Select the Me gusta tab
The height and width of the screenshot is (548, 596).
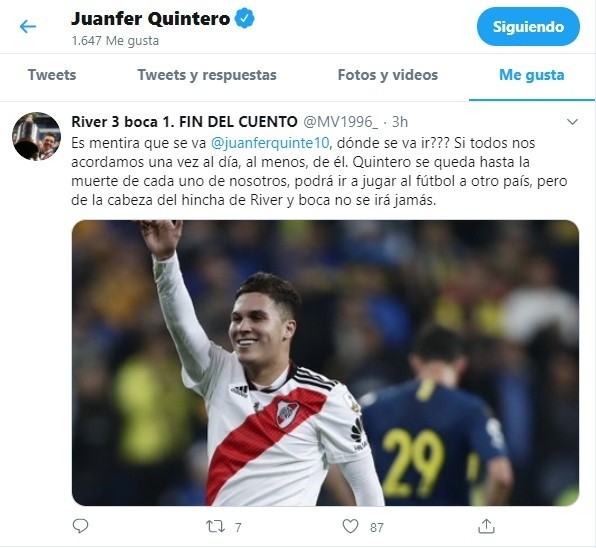[532, 75]
